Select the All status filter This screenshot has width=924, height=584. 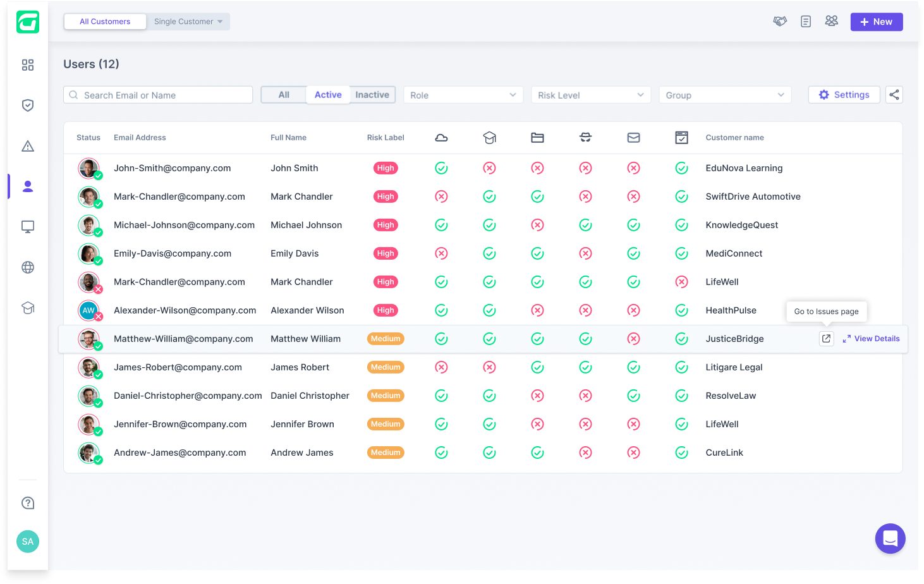pos(284,95)
